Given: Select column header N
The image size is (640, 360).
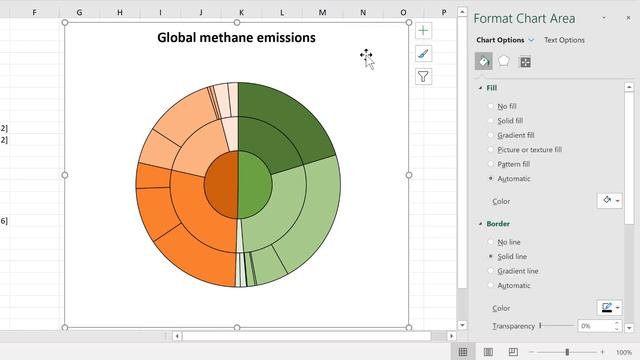Looking at the screenshot, I should tap(363, 13).
